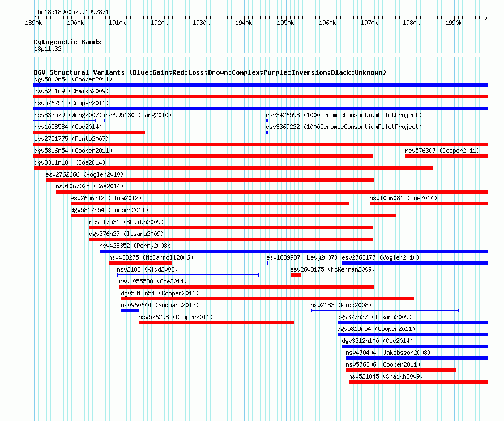Open nsv576307 (Cooper2011) variant
Viewport: 504px width, 421px height.
click(442, 151)
